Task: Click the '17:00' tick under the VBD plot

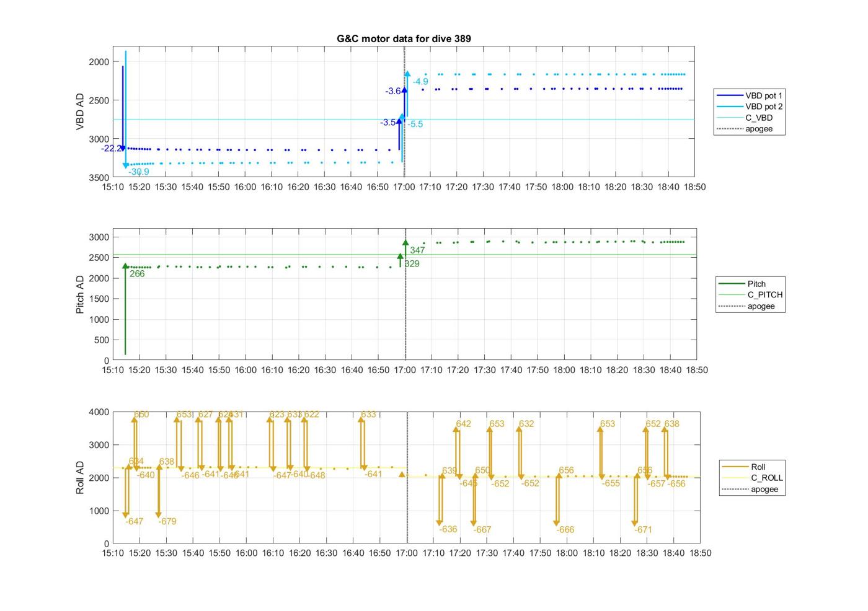Action: [404, 187]
